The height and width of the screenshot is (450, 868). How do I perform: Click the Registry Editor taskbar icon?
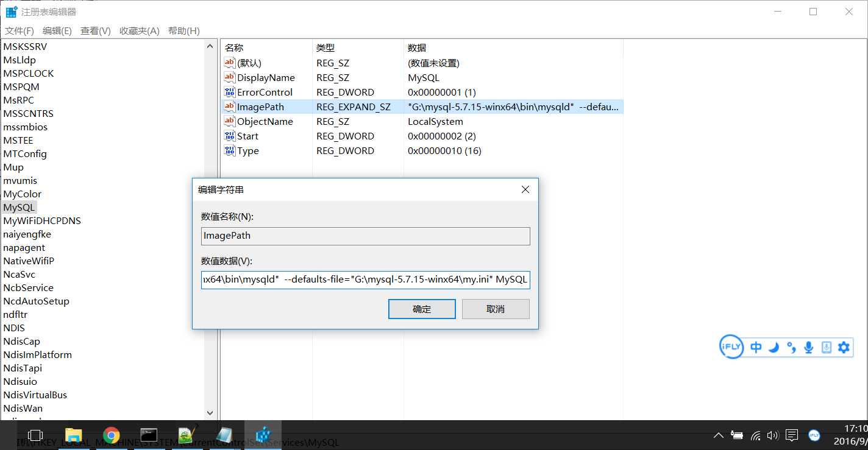coord(263,435)
